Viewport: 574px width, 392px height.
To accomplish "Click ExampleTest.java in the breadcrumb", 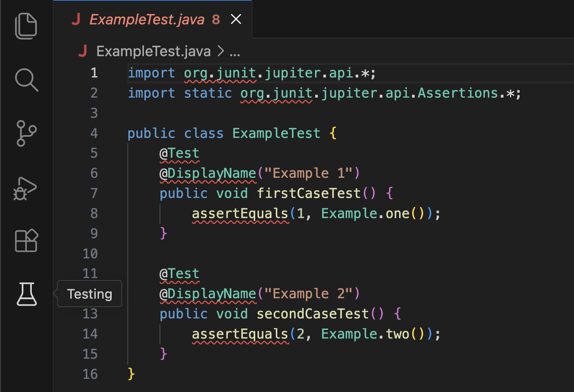I will click(154, 51).
